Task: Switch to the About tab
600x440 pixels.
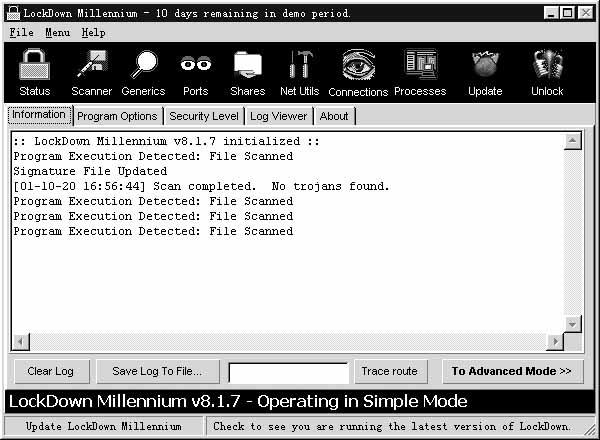Action: pos(334,116)
